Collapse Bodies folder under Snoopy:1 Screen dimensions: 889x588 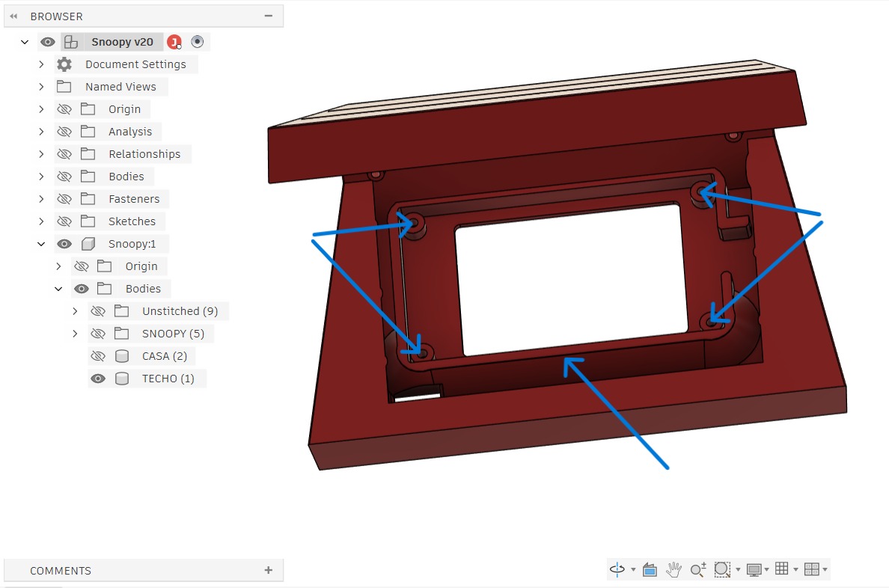[x=58, y=289]
